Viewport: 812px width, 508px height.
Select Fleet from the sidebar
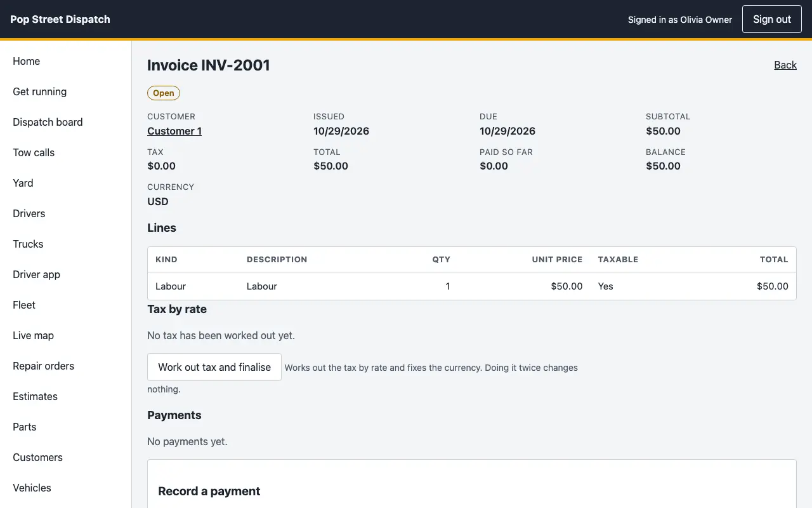pyautogui.click(x=24, y=305)
